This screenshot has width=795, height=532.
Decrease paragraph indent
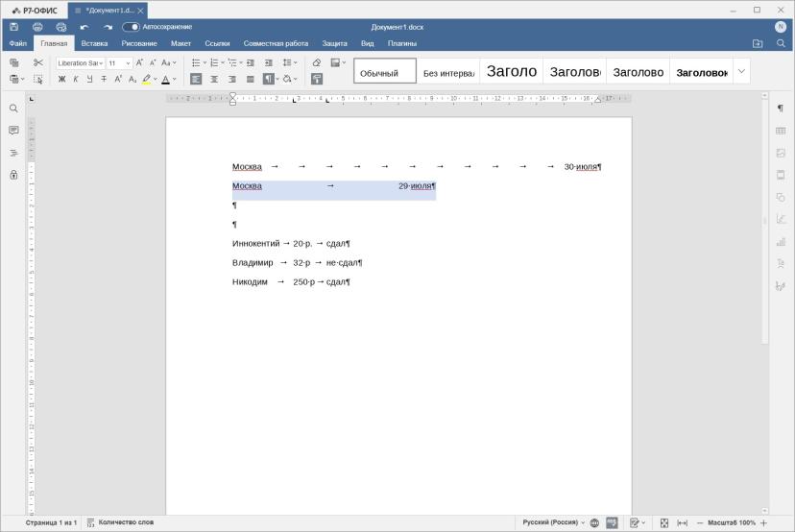point(251,62)
